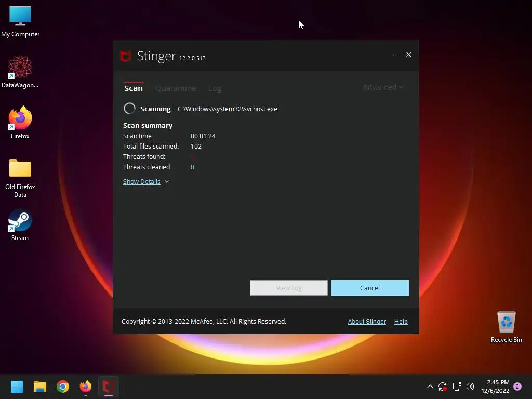Click the McAfee Stinger taskbar icon

click(109, 387)
